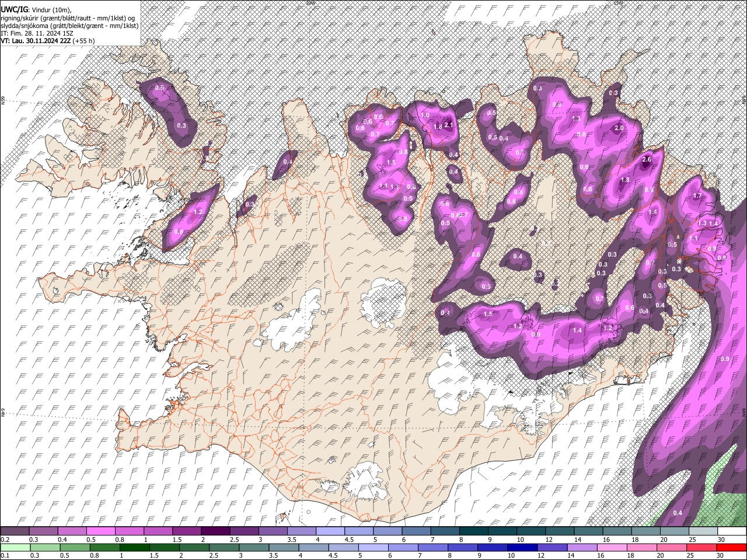Click the 0.9 label in offshore snow band
This screenshot has height=560, width=747.
(x=725, y=359)
